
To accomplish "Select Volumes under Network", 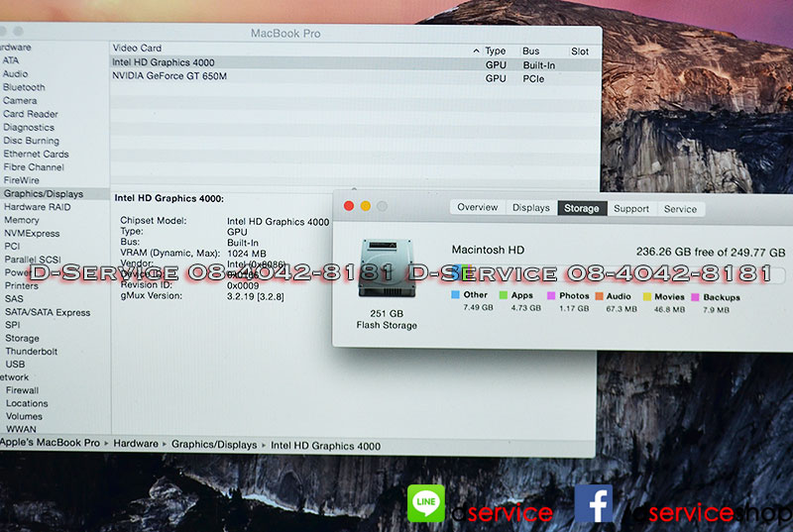I will (24, 417).
